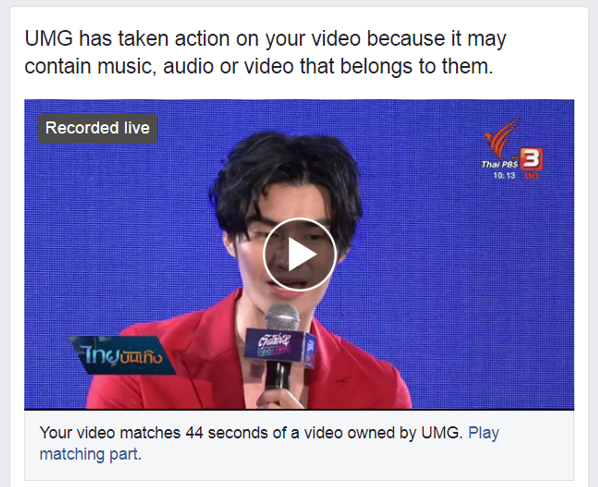Click the 10:13 clock overlay on video
Screen dimensions: 598x487
tap(504, 175)
